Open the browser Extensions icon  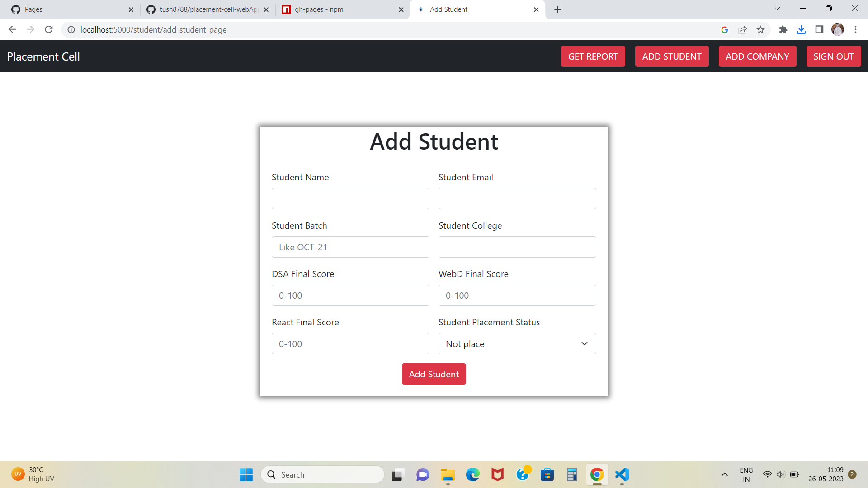pos(783,29)
